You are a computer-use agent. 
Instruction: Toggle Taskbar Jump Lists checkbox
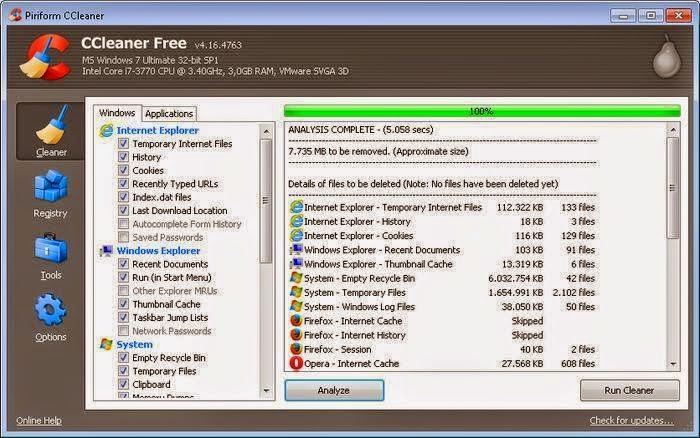pyautogui.click(x=123, y=317)
